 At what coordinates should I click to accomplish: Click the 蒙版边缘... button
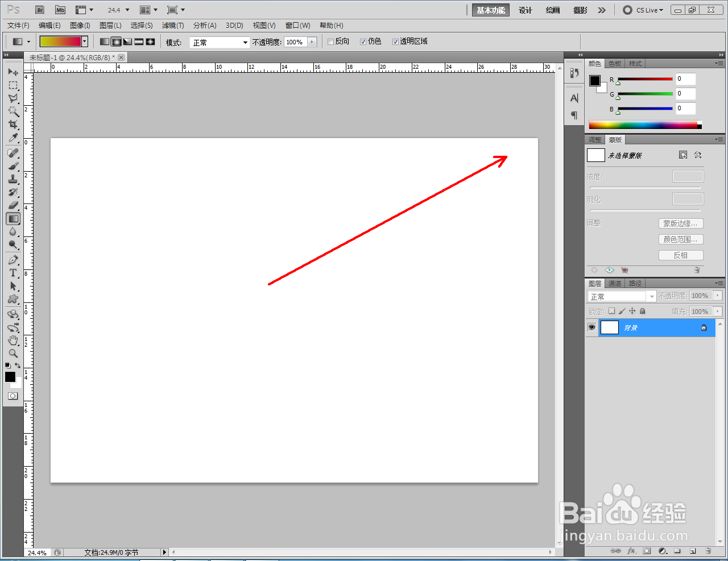[x=681, y=223]
